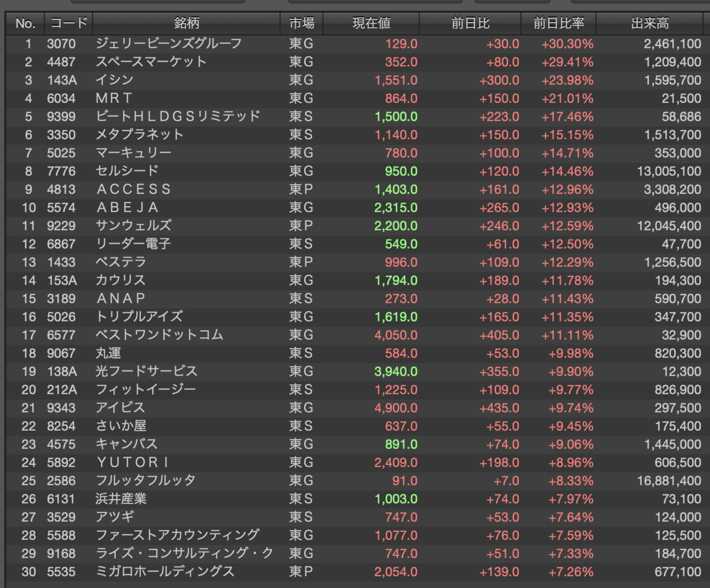This screenshot has height=588, width=710.
Task: Select the YUTORI stock name
Action: pyautogui.click(x=133, y=462)
